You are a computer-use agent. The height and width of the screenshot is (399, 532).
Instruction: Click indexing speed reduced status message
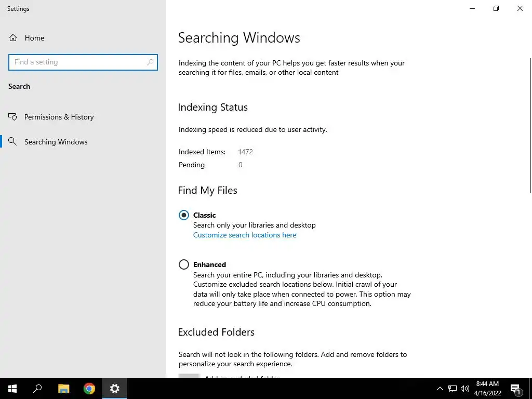(253, 129)
